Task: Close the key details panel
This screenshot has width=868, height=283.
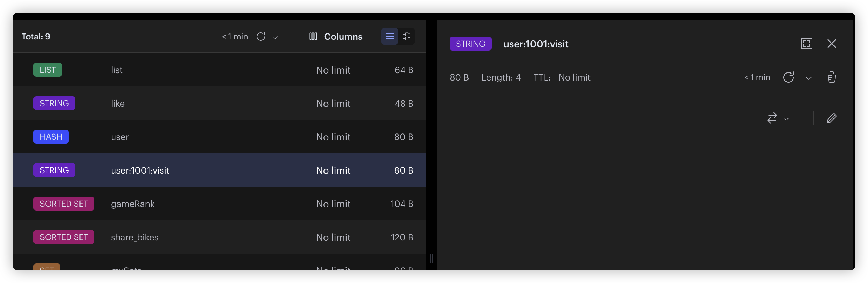Action: point(831,44)
